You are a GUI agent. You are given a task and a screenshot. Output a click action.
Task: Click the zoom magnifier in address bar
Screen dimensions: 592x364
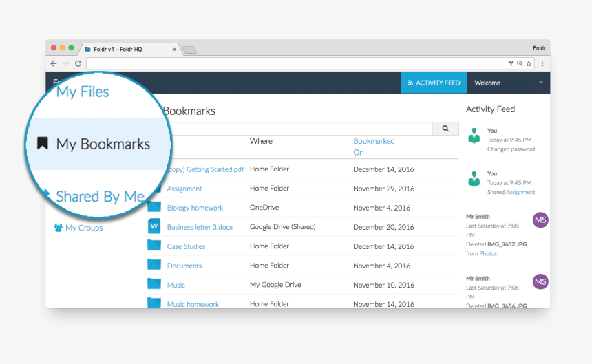coord(520,63)
